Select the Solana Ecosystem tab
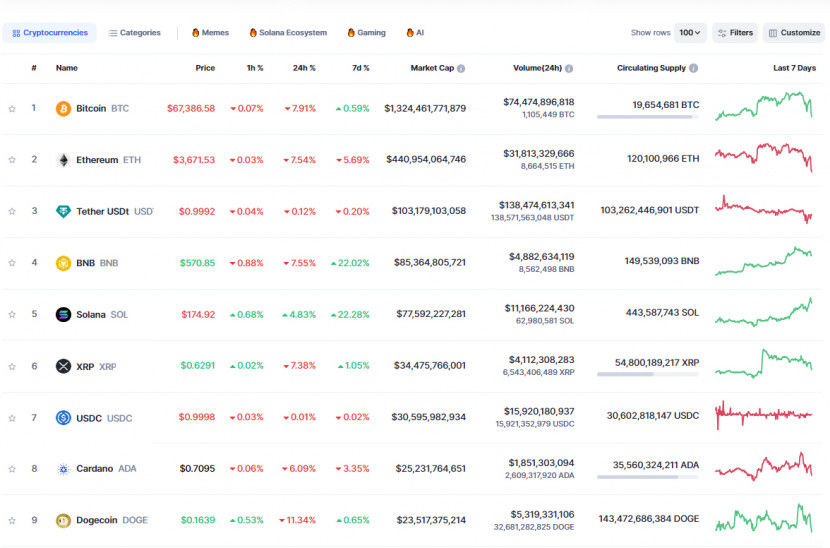Screen dimensions: 830x548 pyautogui.click(x=288, y=33)
